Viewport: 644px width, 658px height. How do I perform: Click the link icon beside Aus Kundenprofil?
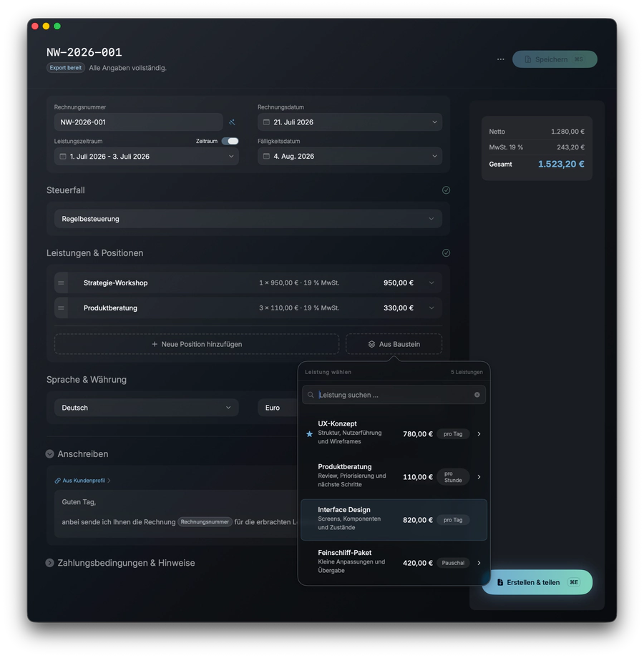[x=58, y=481]
